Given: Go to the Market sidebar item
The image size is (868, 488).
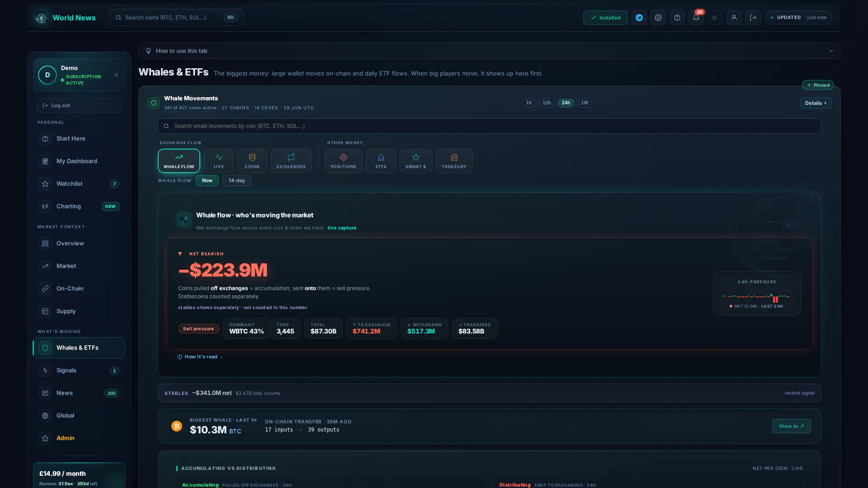Looking at the screenshot, I should point(79,266).
